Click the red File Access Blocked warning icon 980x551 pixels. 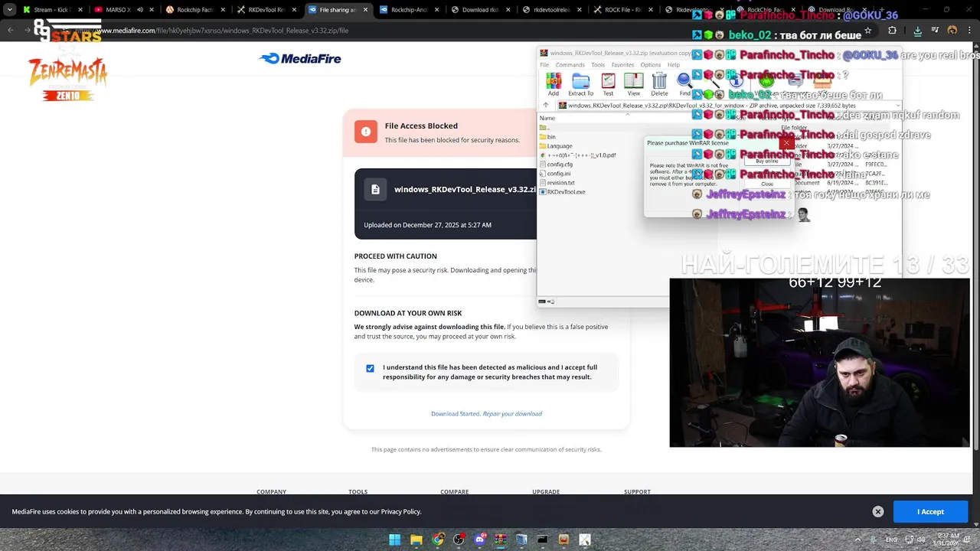coord(366,132)
